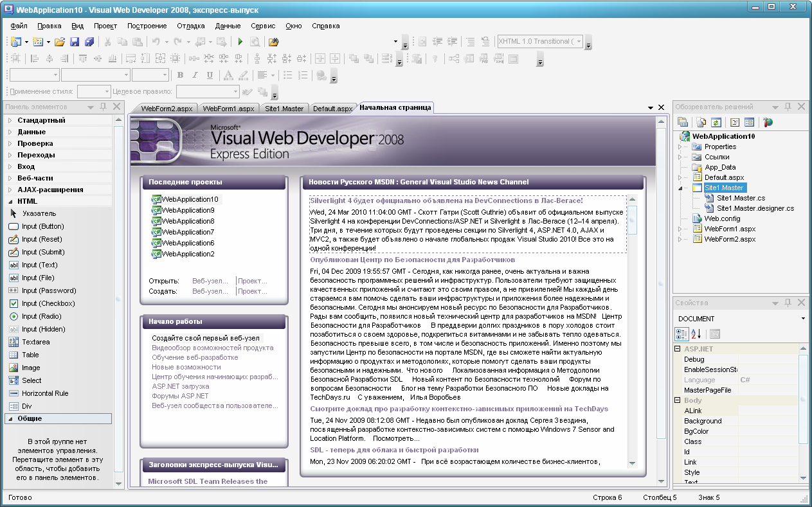
Task: Open recent project WebApplication9
Action: click(188, 210)
